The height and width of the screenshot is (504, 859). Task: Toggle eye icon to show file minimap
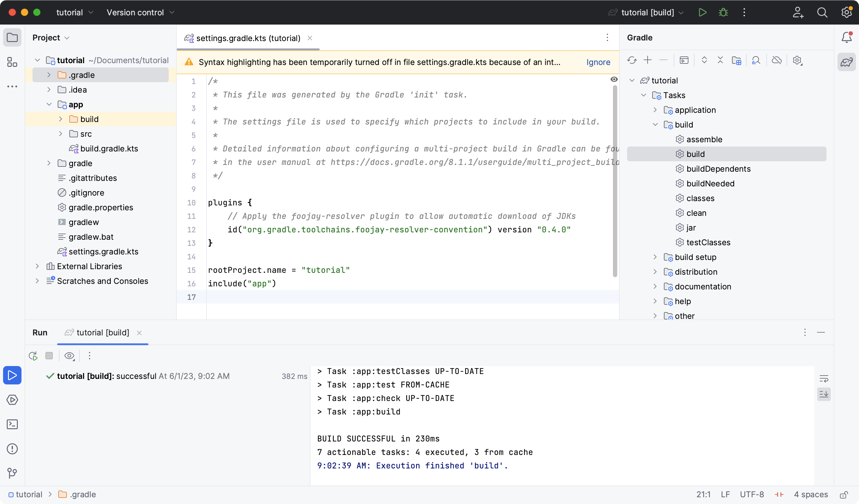coord(614,78)
